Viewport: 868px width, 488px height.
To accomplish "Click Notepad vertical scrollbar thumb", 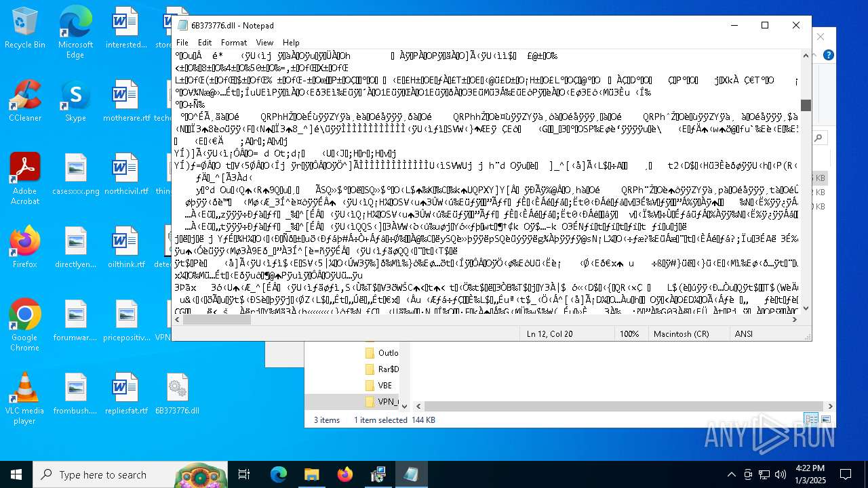I will 806,105.
